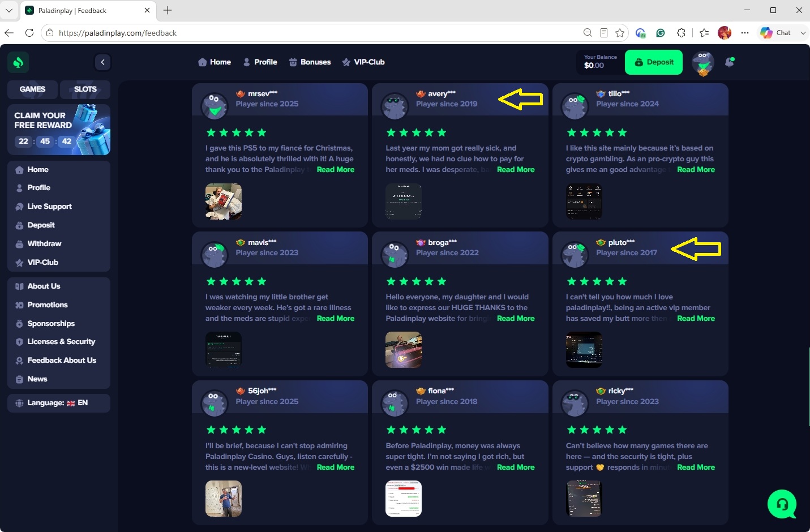
Task: Open the photo thumbnail in mrsev's review
Action: 224,201
